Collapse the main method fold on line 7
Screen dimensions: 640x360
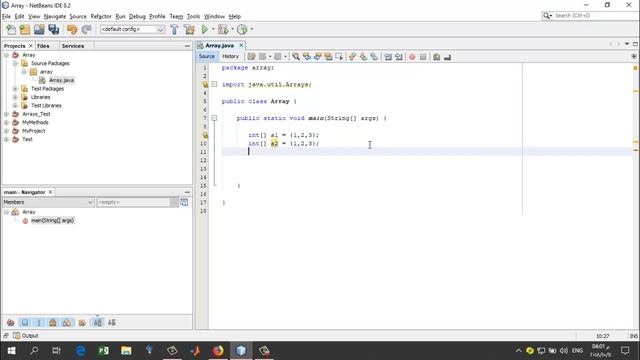(214, 118)
